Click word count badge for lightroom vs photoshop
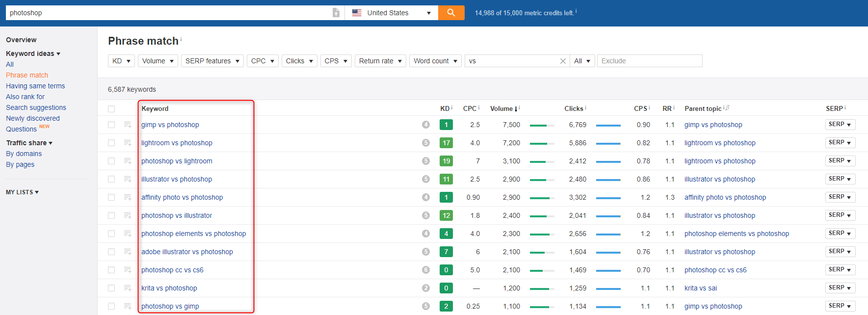The image size is (868, 315). pyautogui.click(x=426, y=143)
